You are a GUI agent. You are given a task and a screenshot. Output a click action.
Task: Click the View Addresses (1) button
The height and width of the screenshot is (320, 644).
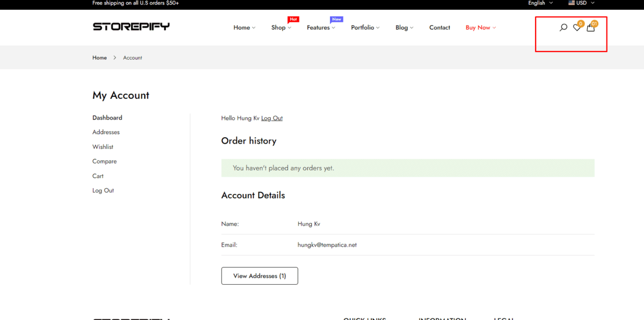click(259, 276)
